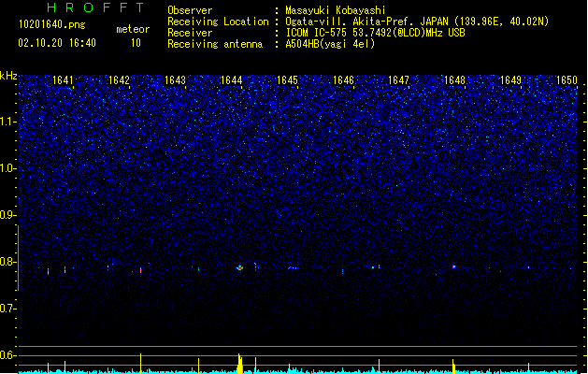Click the 'Receiving antenna' label
The image size is (588, 374).
[x=215, y=44]
